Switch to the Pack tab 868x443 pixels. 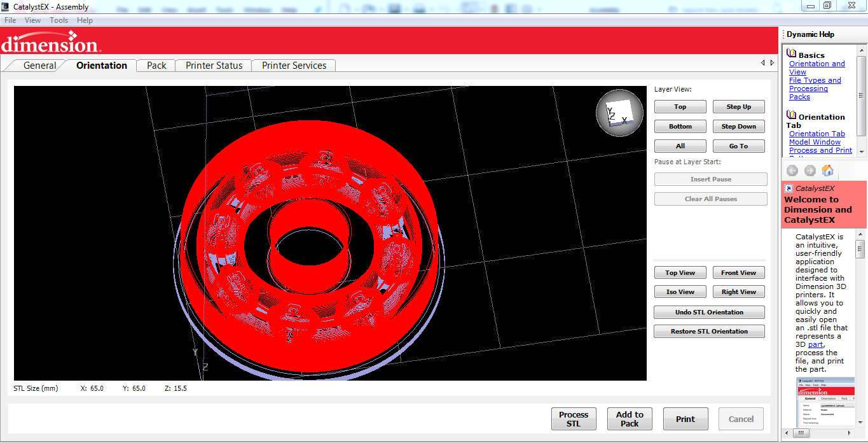tap(156, 66)
